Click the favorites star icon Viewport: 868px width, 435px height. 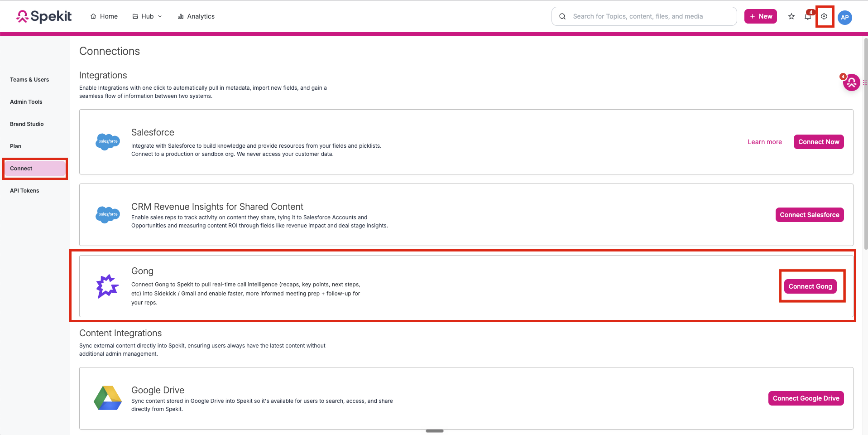pyautogui.click(x=791, y=16)
